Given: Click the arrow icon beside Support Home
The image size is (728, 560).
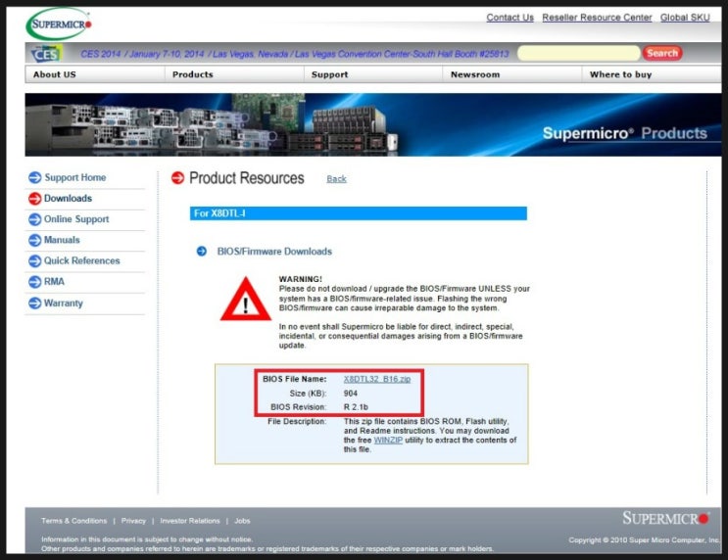Looking at the screenshot, I should [35, 177].
